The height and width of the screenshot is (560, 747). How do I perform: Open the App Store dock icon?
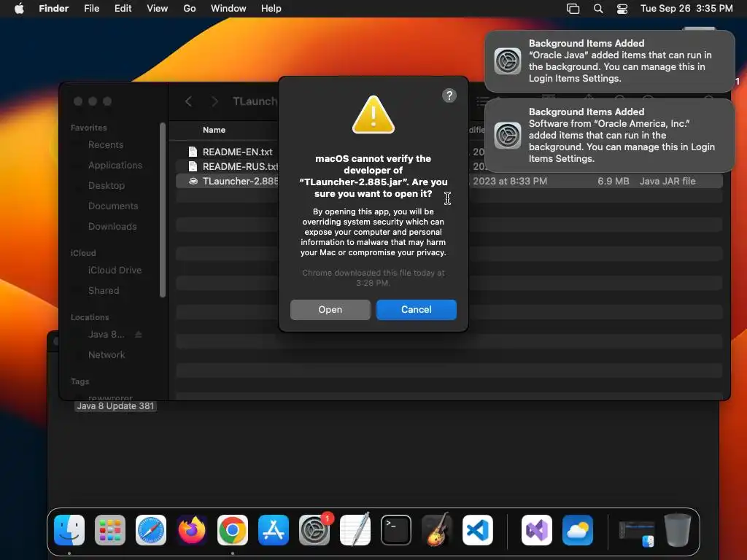(274, 530)
